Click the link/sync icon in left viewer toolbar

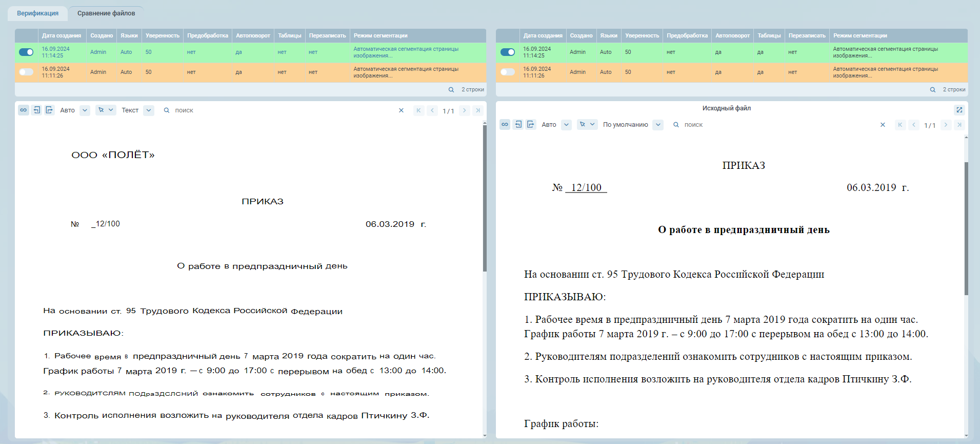pyautogui.click(x=24, y=110)
